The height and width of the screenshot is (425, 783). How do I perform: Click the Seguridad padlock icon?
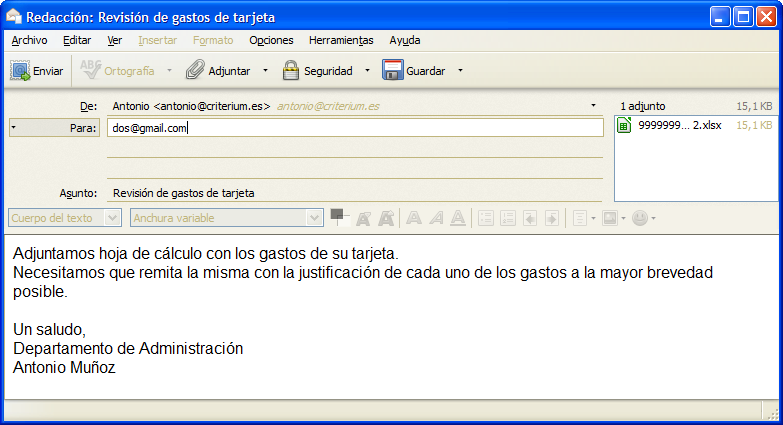[291, 70]
